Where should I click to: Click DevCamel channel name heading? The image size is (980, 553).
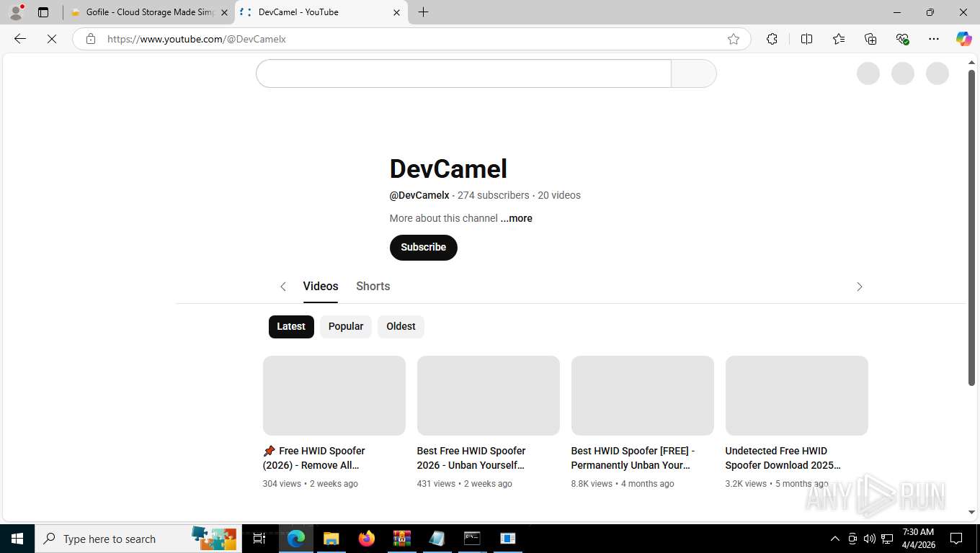[448, 169]
